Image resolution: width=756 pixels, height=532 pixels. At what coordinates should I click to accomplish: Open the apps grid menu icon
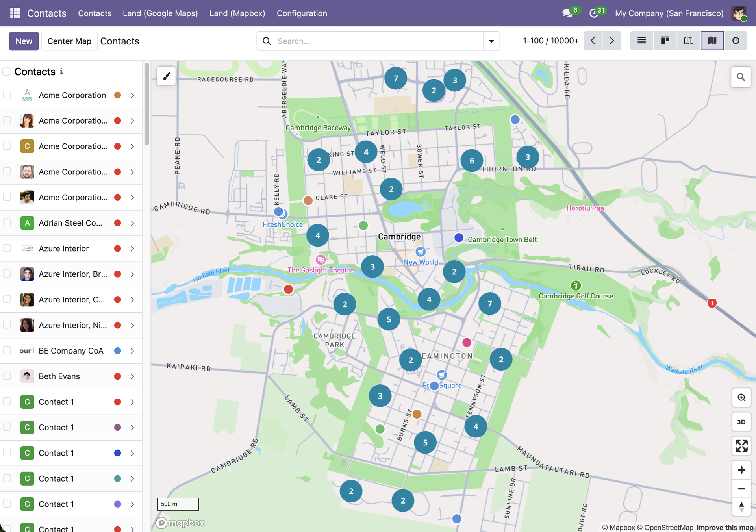[15, 13]
